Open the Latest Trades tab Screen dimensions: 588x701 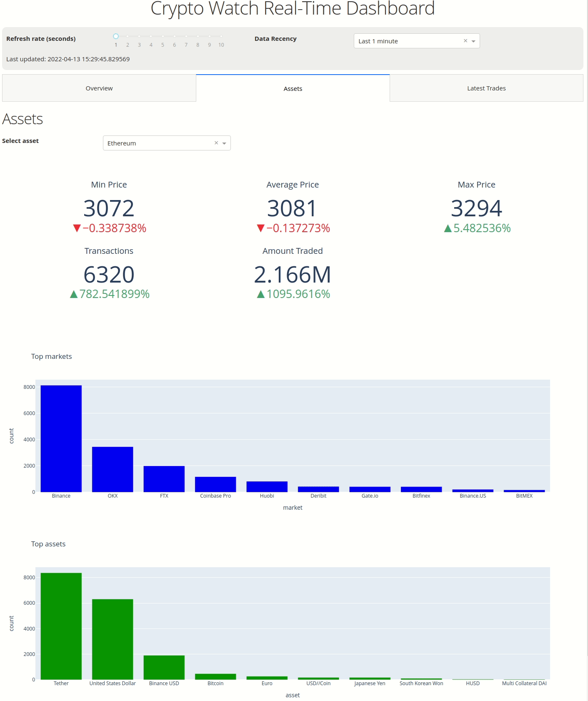pos(486,88)
